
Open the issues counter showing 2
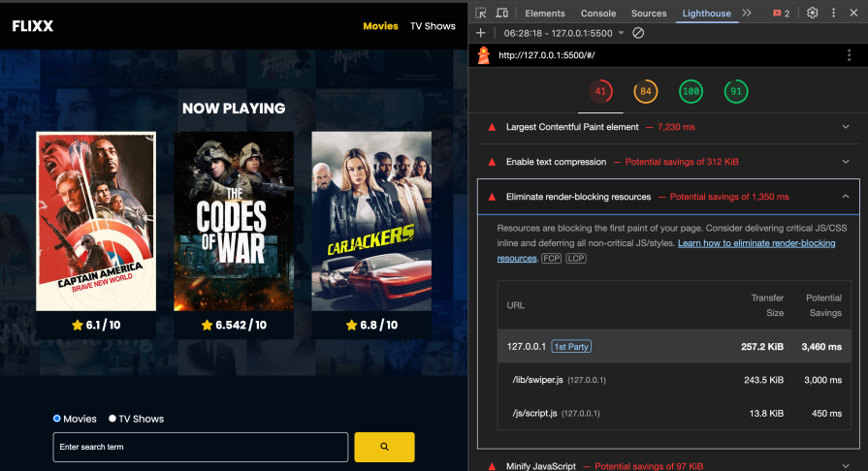click(781, 13)
